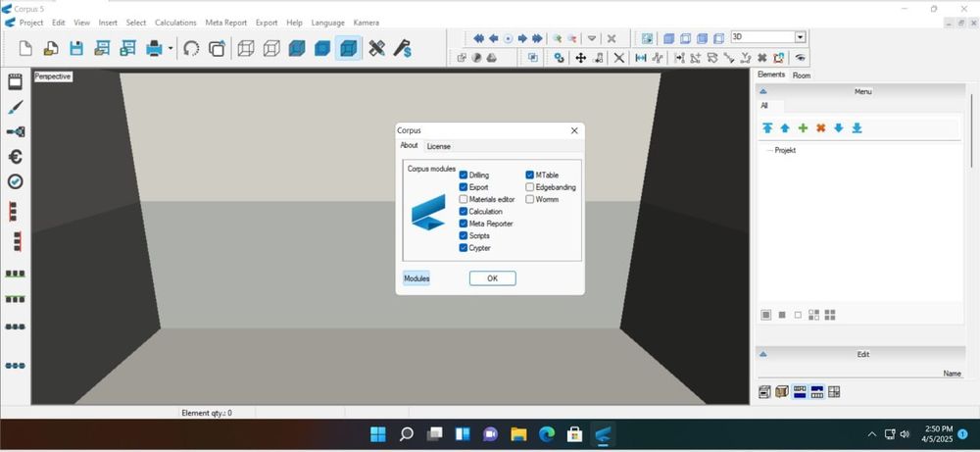Toggle the Export module checkbox
This screenshot has width=980, height=452.
tap(464, 187)
